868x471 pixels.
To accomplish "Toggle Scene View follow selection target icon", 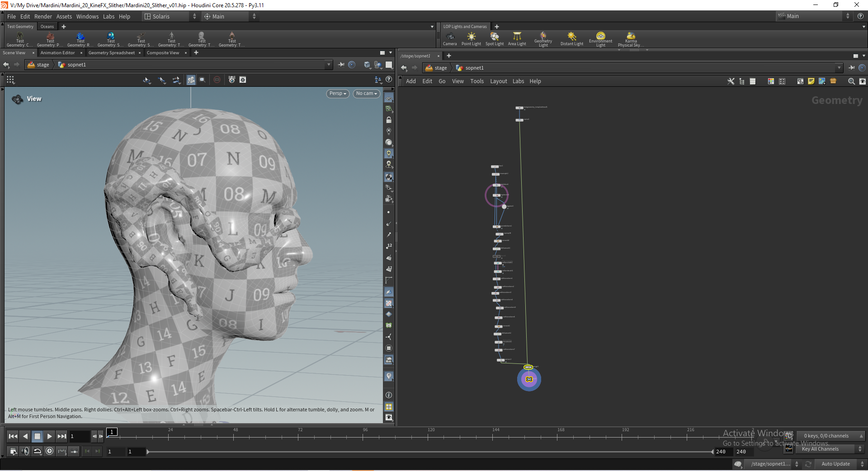I will click(x=352, y=65).
